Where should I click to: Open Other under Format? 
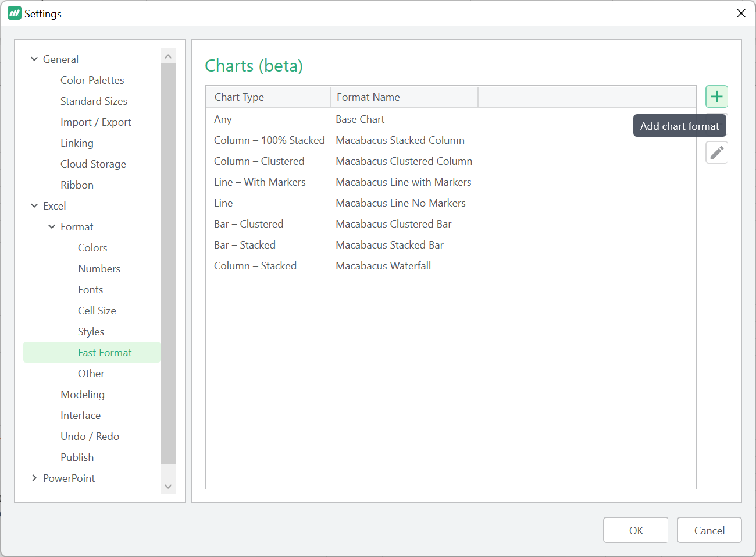coord(91,374)
